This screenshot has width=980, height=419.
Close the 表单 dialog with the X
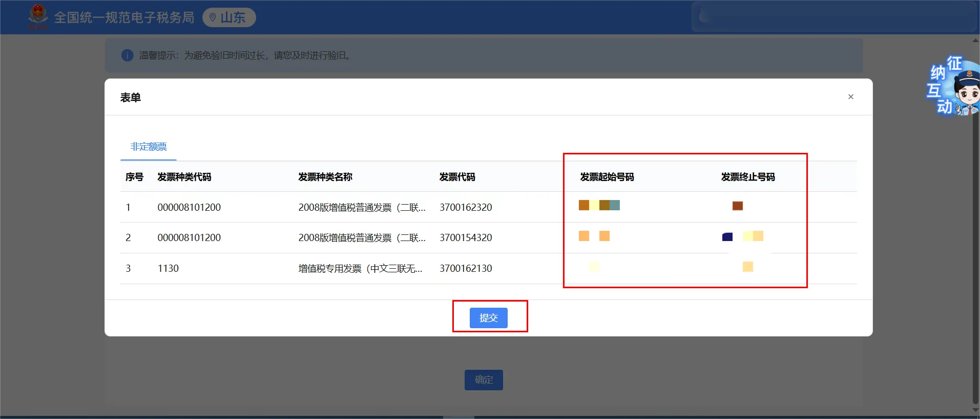[x=850, y=97]
